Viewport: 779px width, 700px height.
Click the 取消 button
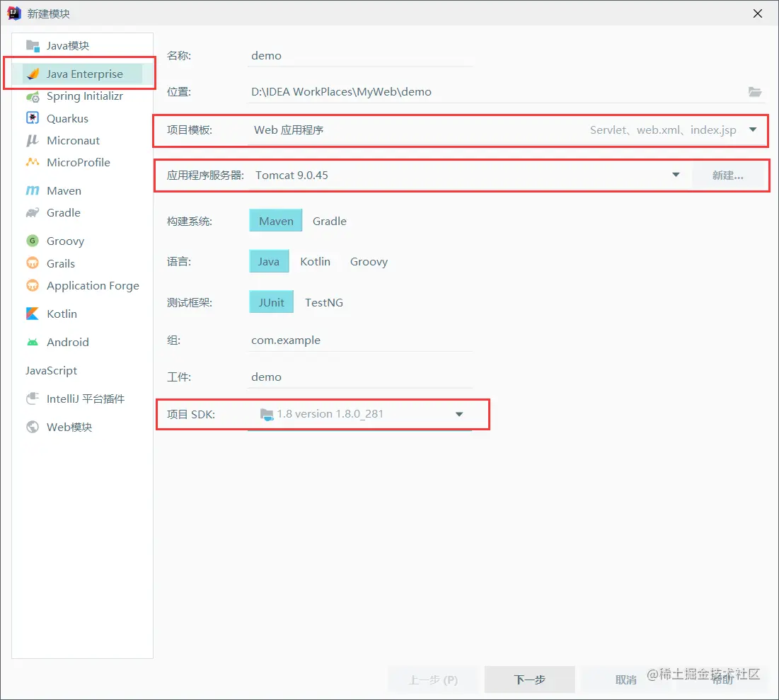625,679
